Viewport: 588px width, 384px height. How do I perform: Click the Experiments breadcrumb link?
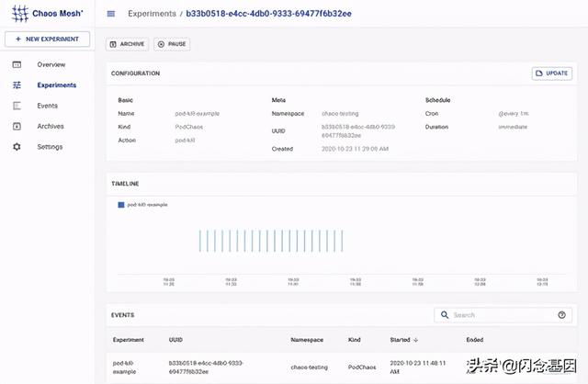152,14
